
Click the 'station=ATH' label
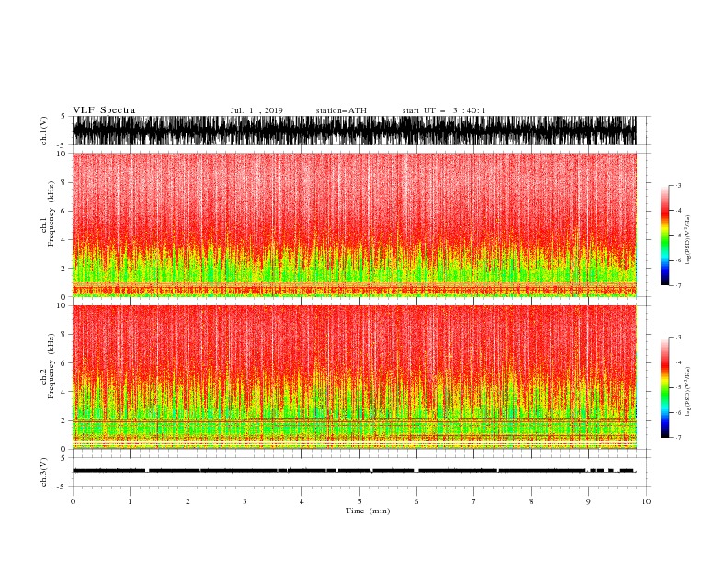coord(341,110)
